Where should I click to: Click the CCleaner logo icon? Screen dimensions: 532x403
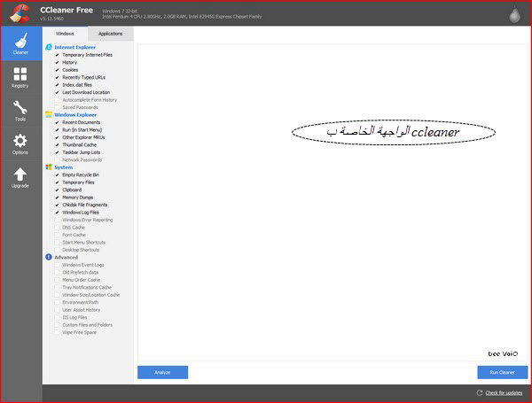tap(20, 13)
